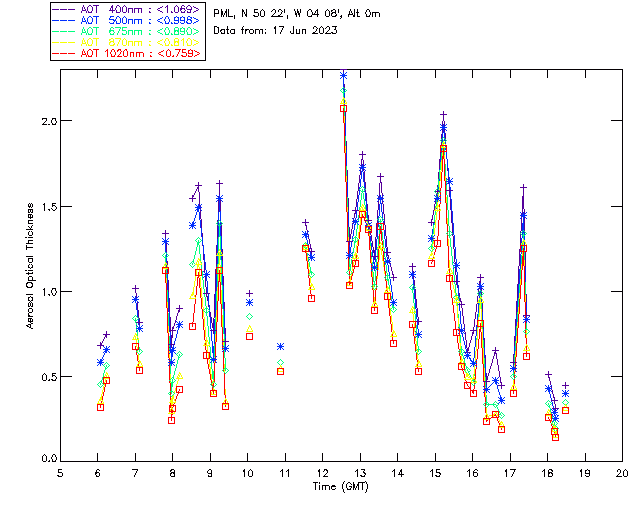Click the 5 tick label on time axis

60,472
